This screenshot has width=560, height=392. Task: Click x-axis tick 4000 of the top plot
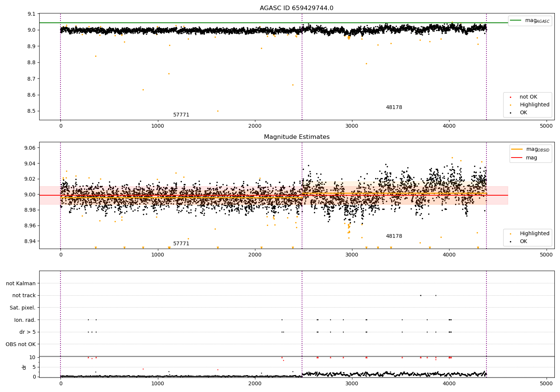[449, 126]
